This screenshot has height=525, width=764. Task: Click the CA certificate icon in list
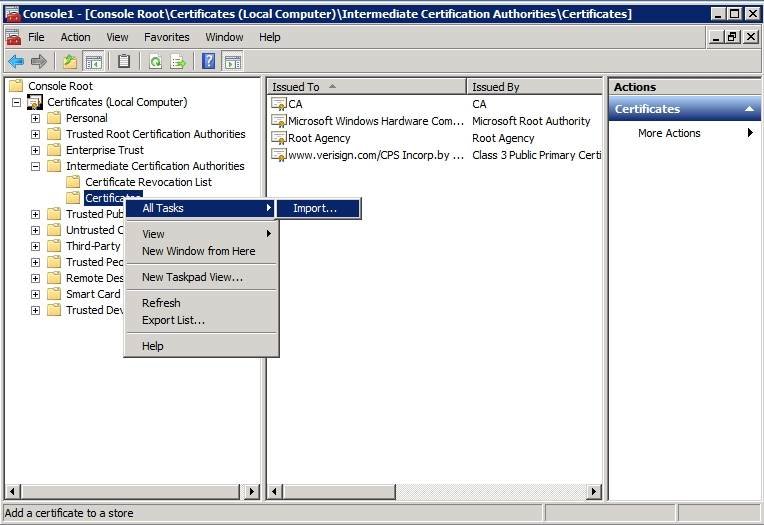coord(279,104)
